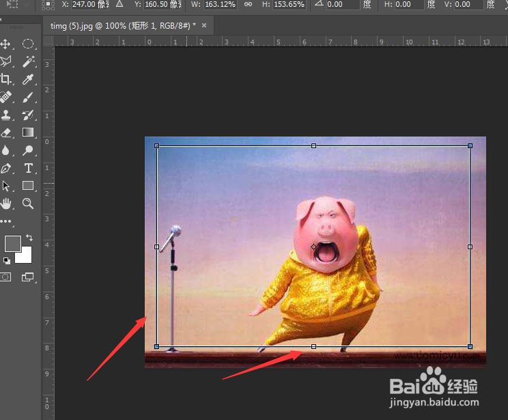Click the Y position field 160.50

click(163, 5)
